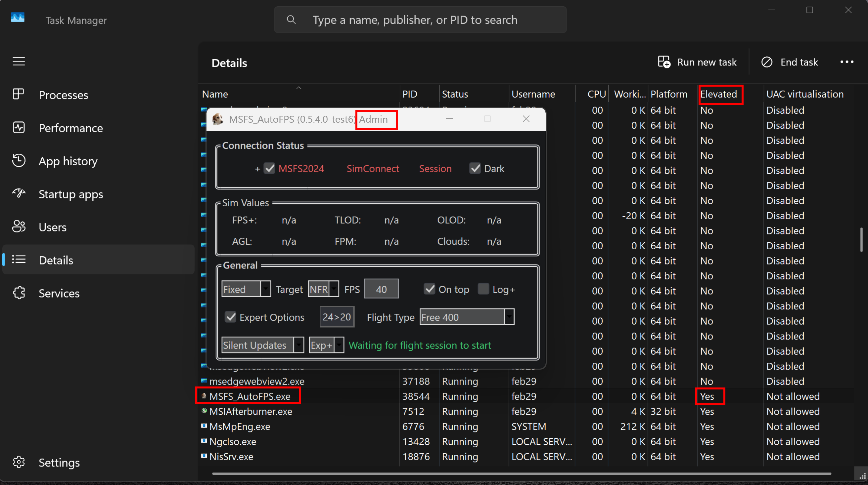Screen dimensions: 868x485
Task: Switch to the Processes tab
Action: [98, 95]
